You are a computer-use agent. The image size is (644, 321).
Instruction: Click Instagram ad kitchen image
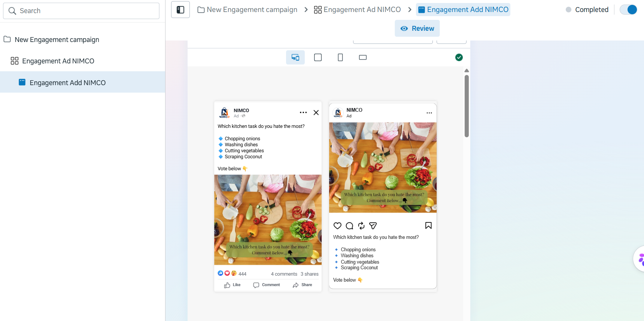tap(383, 168)
